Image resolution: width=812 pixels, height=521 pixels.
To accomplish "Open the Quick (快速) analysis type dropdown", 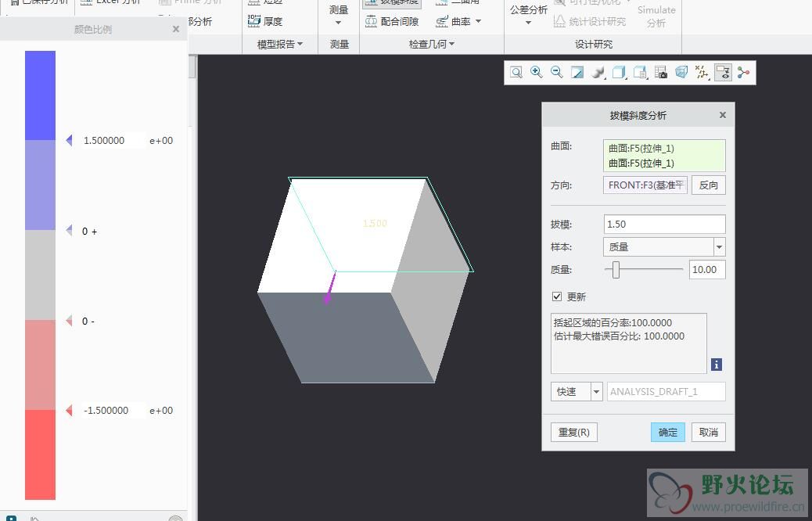I will (596, 391).
